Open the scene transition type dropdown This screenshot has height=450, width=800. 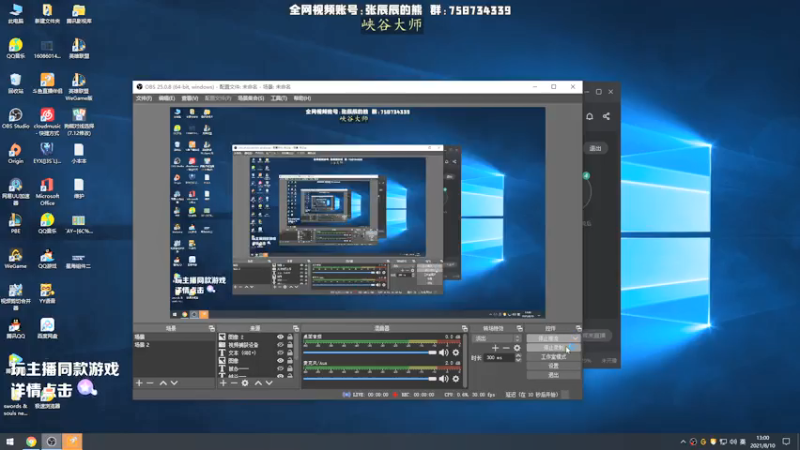[496, 338]
